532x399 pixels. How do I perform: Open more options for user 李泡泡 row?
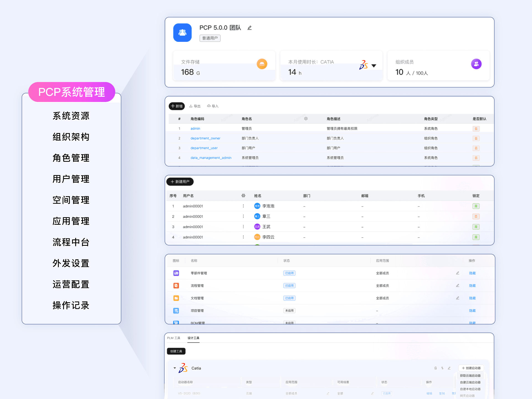(x=243, y=206)
